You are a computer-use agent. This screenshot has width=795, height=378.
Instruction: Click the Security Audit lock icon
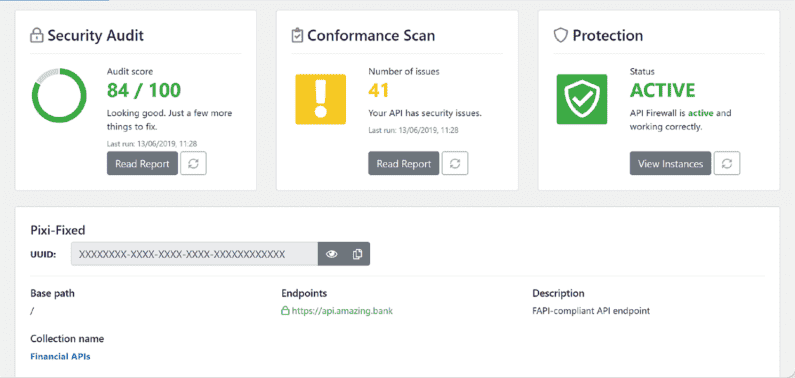click(36, 35)
